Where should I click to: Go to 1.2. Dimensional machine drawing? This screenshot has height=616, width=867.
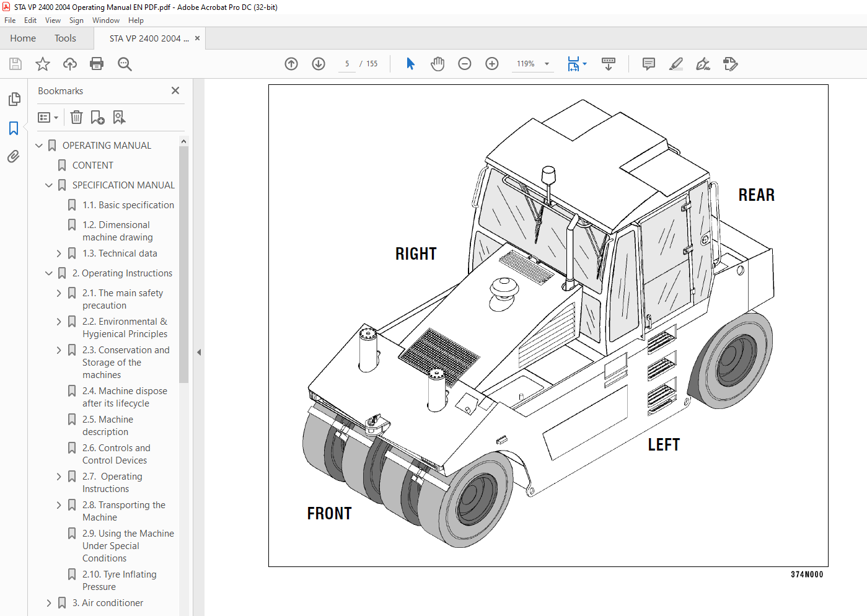pyautogui.click(x=118, y=231)
